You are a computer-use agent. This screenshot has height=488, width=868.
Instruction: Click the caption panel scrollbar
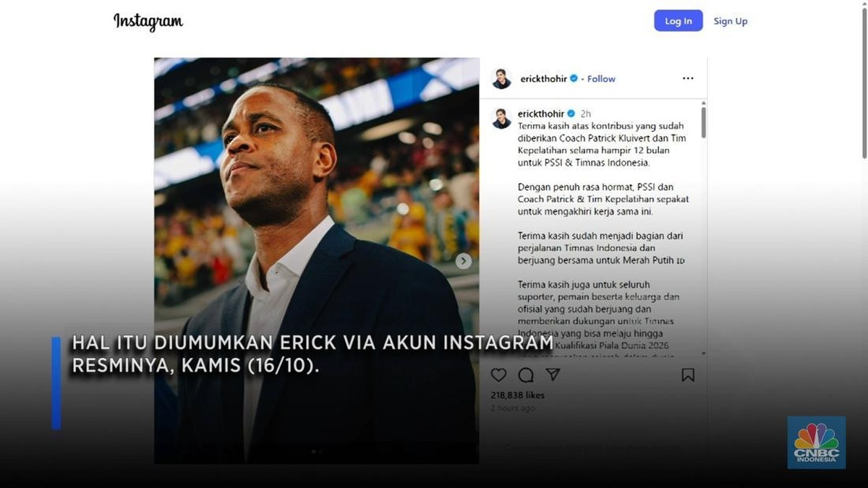click(x=703, y=123)
